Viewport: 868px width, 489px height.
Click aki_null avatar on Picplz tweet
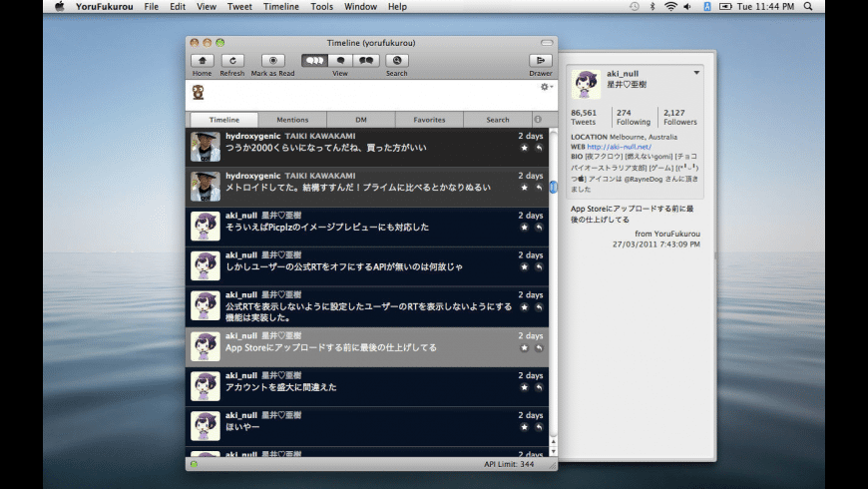coord(206,227)
